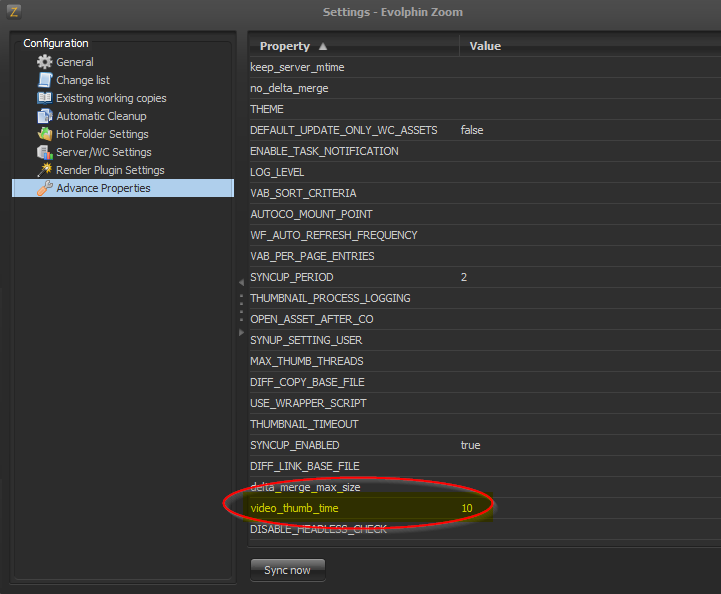Screen dimensions: 721x594
Task: Select Automatic Cleanup section
Action: [x=101, y=116]
